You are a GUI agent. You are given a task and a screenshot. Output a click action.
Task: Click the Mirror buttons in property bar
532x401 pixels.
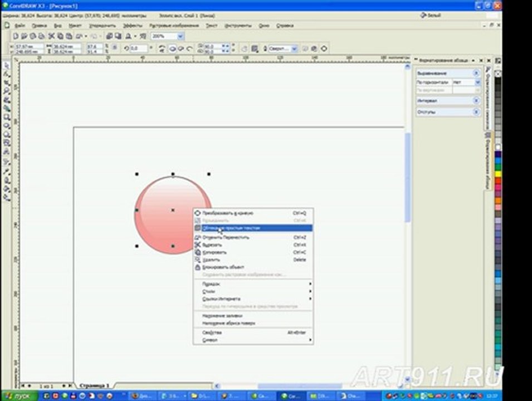tap(162, 48)
